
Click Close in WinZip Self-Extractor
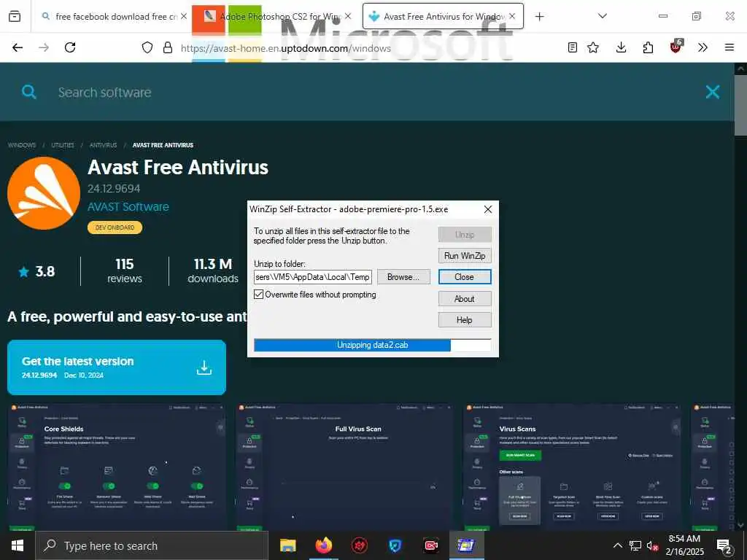coord(465,277)
